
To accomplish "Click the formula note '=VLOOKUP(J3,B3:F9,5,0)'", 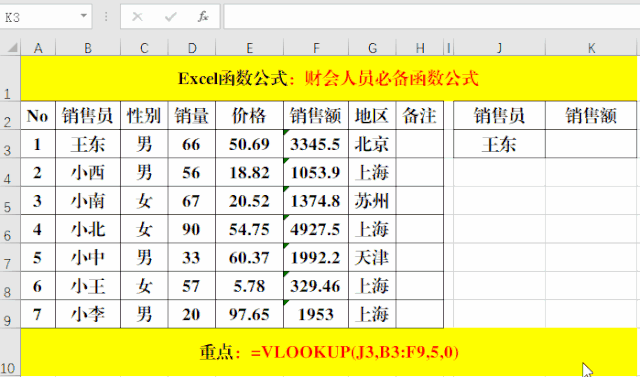I will click(355, 352).
